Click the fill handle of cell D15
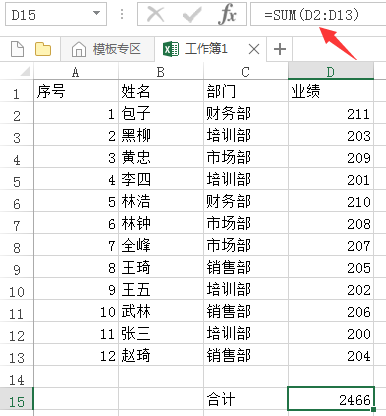This screenshot has width=386, height=416. [x=373, y=409]
